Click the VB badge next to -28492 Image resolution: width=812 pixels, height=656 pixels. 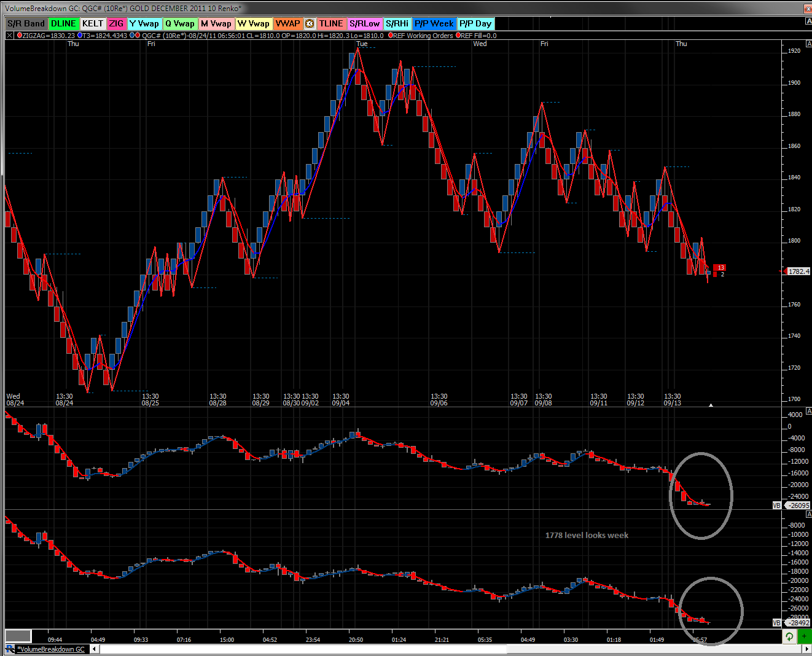(777, 622)
